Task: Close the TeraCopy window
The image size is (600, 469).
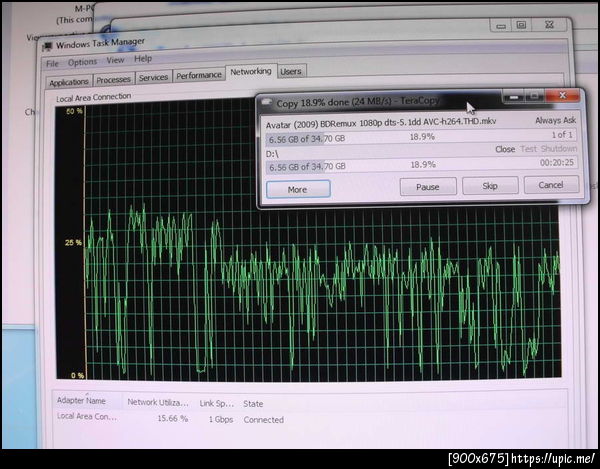Action: (562, 96)
